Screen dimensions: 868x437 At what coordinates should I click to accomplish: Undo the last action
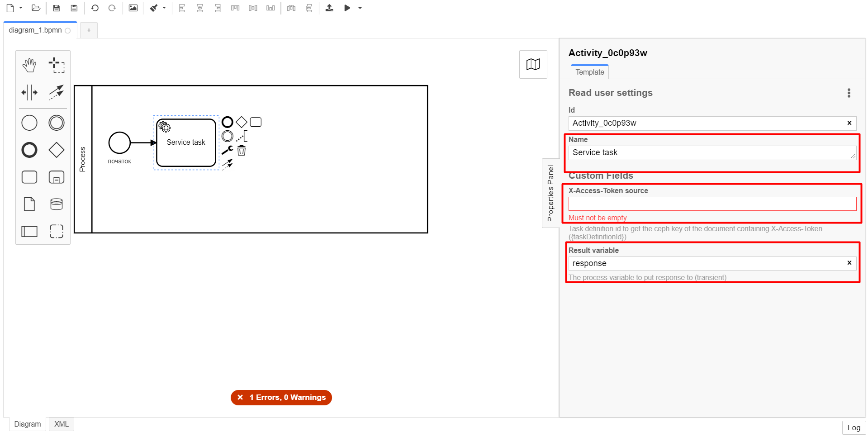pos(95,8)
